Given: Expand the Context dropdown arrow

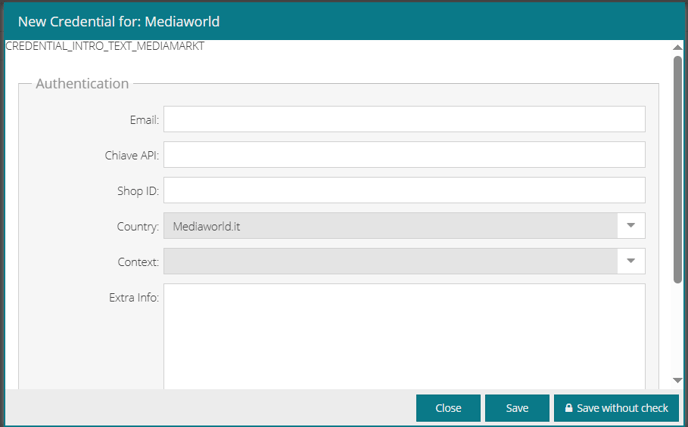Looking at the screenshot, I should [631, 261].
